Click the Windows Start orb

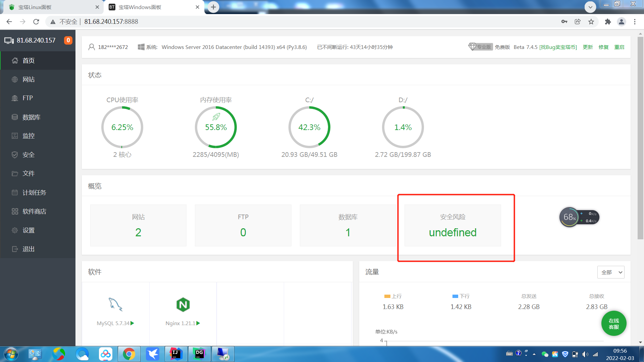click(x=11, y=354)
